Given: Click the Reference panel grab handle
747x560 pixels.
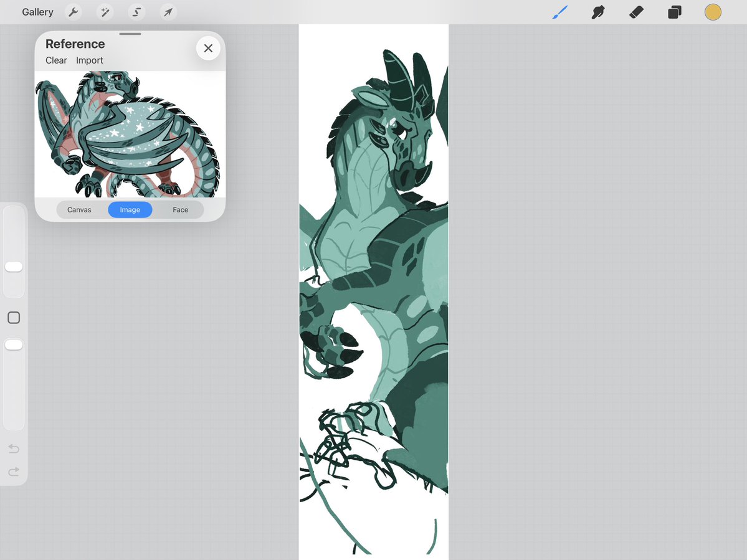Looking at the screenshot, I should point(130,34).
